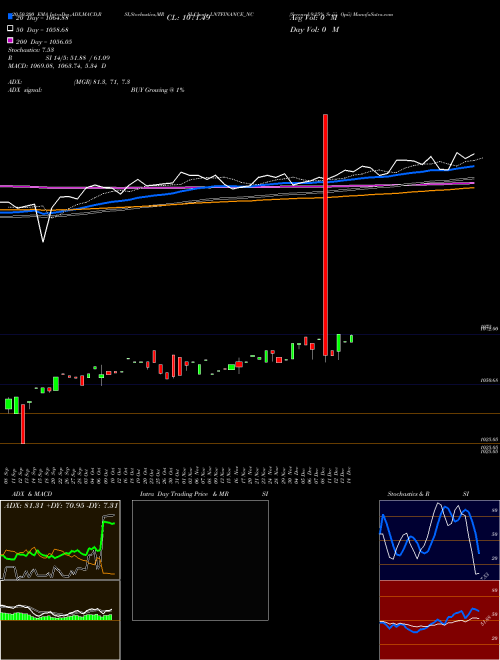
Task: Click the 'Stochastics & RSI' panel title
Action: coord(428,494)
